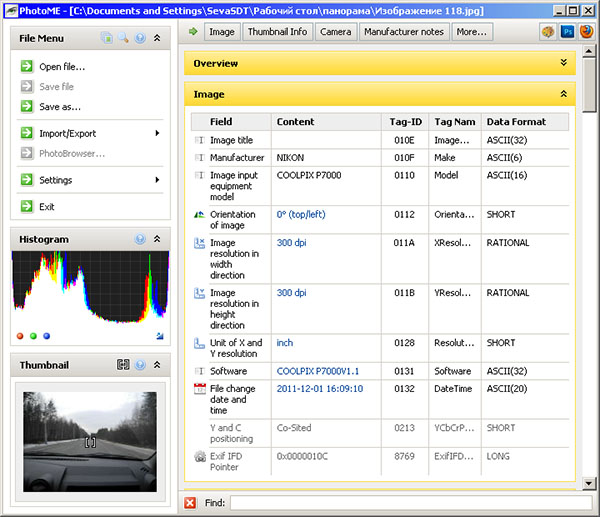The height and width of the screenshot is (517, 600).
Task: Close the Find bar with the red X
Action: [x=191, y=502]
